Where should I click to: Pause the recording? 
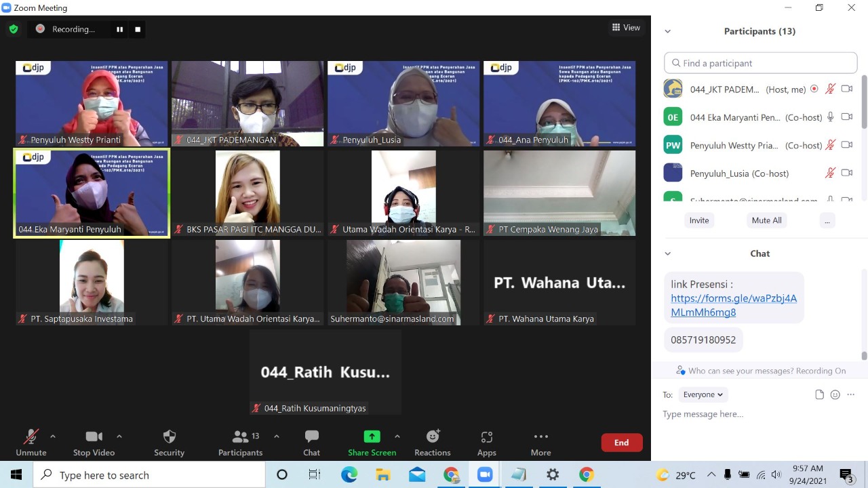tap(120, 29)
